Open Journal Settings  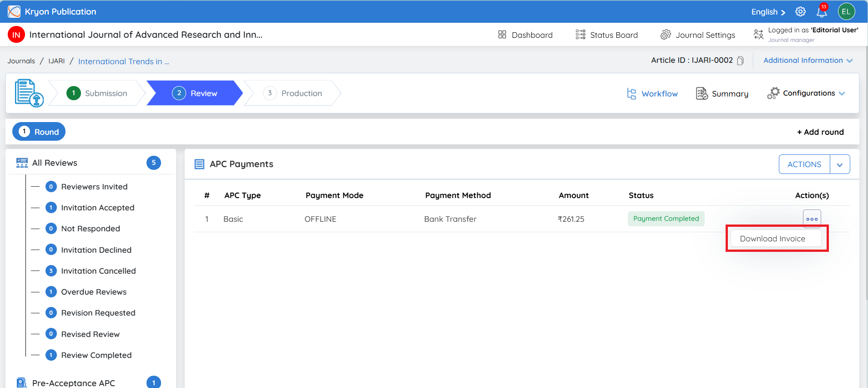(x=697, y=35)
